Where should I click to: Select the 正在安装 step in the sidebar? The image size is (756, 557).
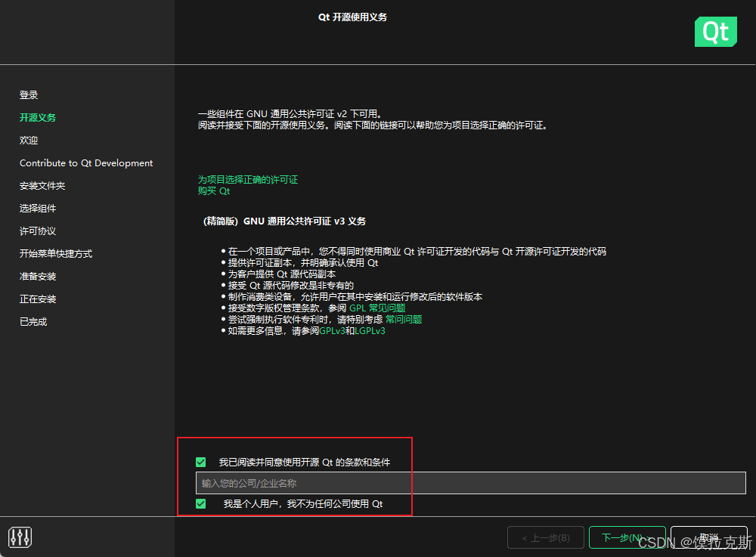pos(38,299)
